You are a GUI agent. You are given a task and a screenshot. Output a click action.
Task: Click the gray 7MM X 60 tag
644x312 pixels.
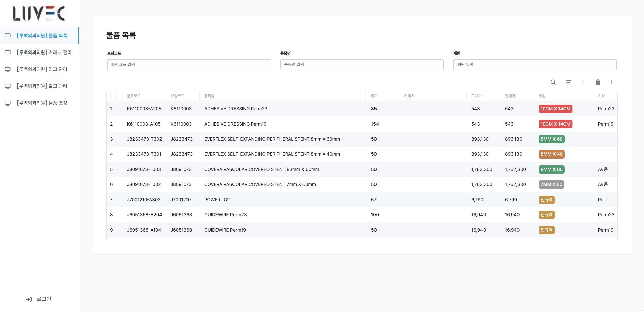pos(551,185)
